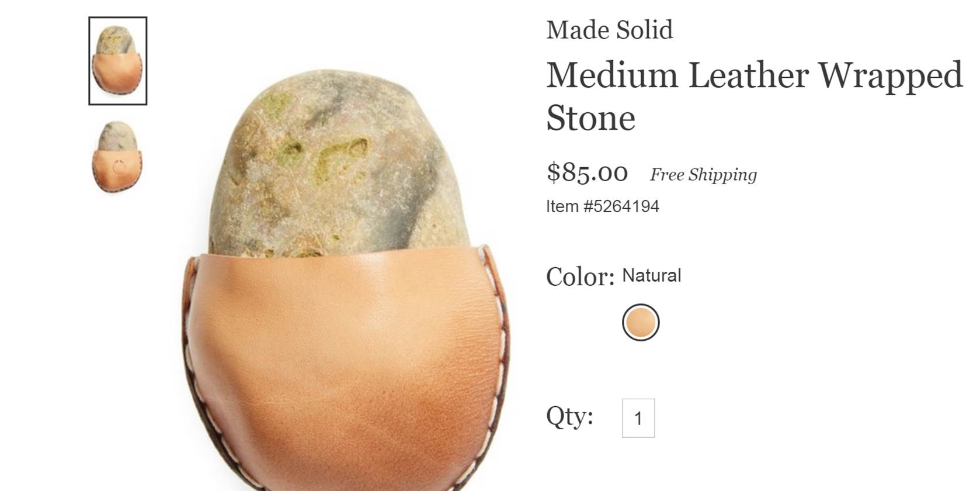Click the Color: label
Screen dimensions: 980x491
tap(580, 276)
